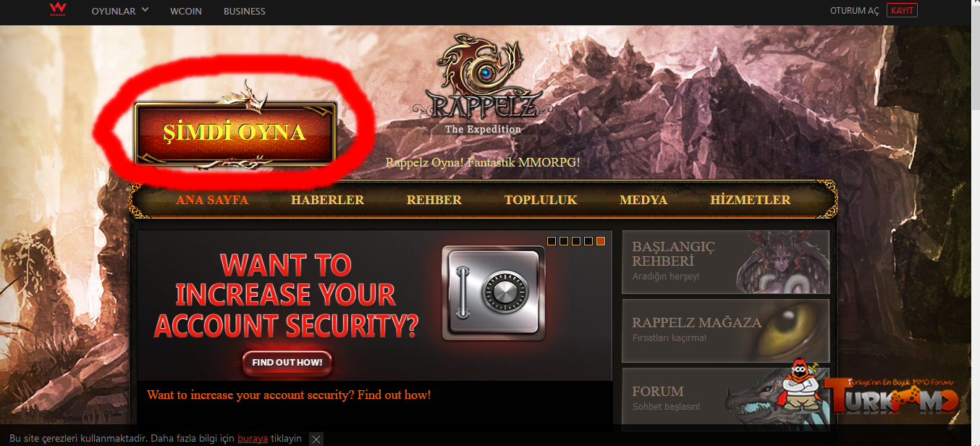Open the RAPPELZ MAĞAZA eye tile
The width and height of the screenshot is (980, 446).
coord(726,331)
